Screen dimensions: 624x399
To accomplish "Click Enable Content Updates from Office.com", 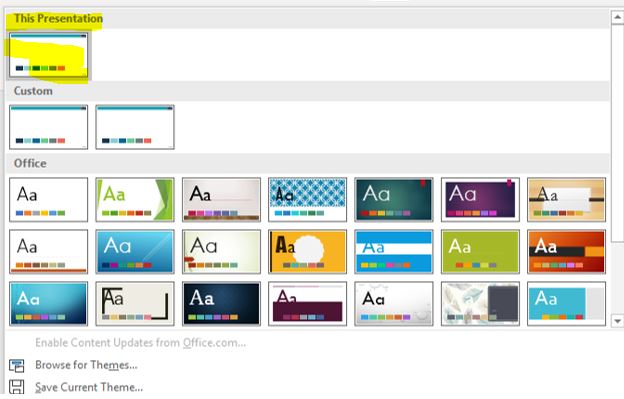I will coord(140,343).
